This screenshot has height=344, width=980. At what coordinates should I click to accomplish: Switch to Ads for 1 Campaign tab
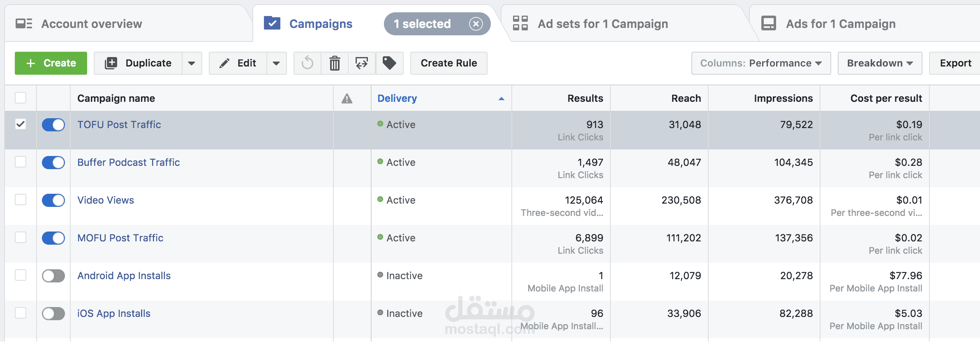840,24
